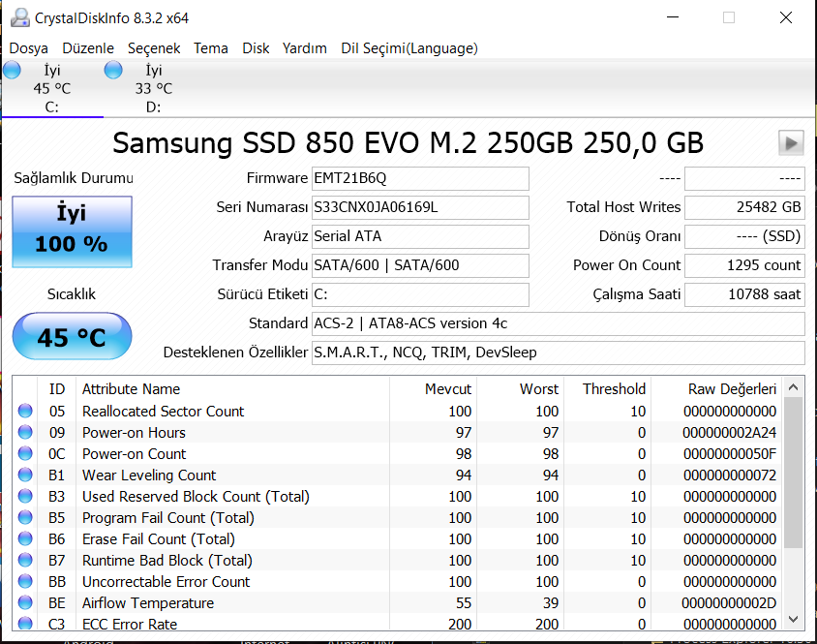Click the serial number field S33CNX0JA06169L
The width and height of the screenshot is (817, 644).
point(420,207)
